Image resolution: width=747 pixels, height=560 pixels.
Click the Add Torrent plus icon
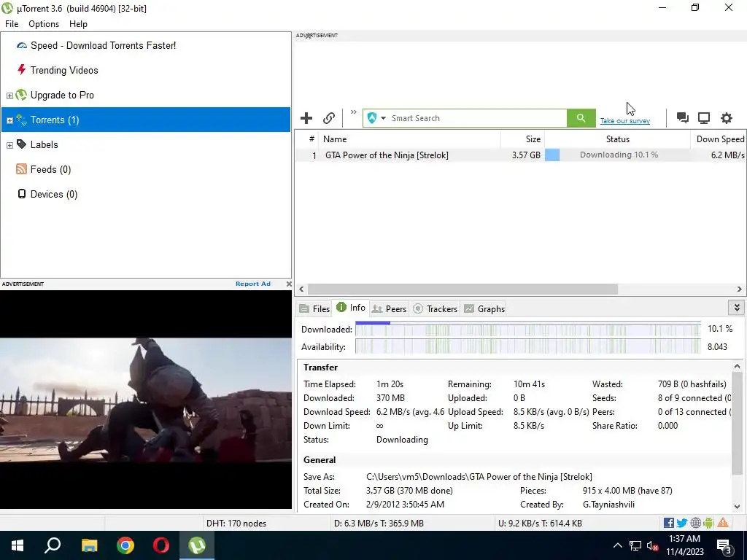306,117
